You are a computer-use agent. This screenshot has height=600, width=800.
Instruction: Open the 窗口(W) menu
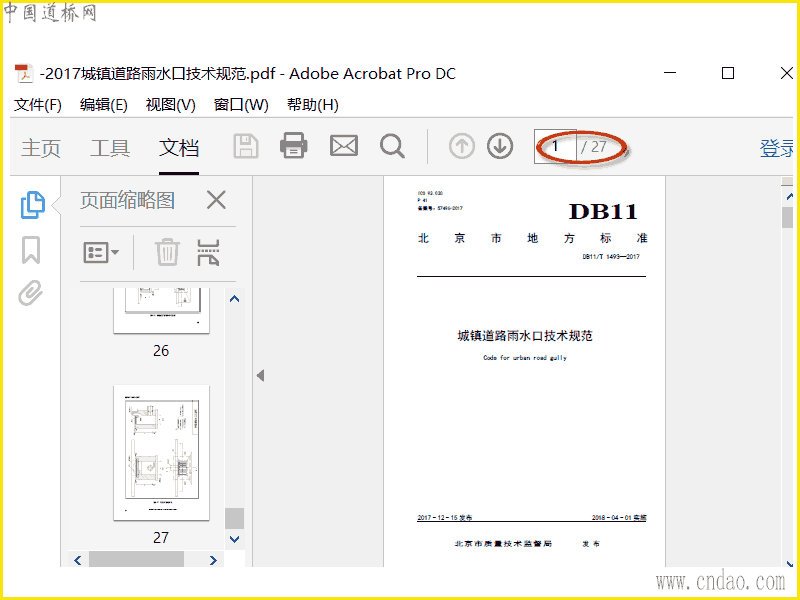click(241, 105)
